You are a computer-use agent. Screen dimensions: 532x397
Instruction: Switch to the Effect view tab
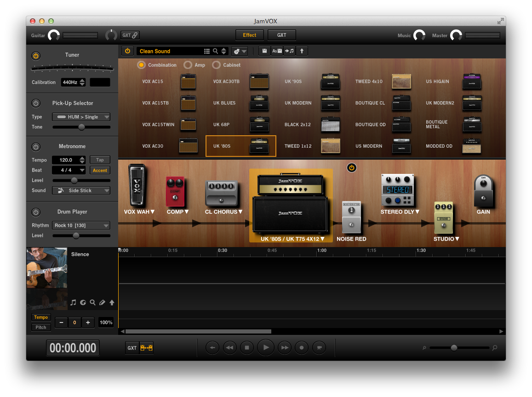point(250,35)
